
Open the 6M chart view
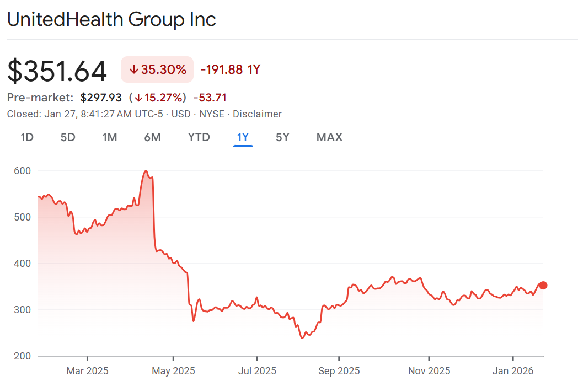coord(152,137)
